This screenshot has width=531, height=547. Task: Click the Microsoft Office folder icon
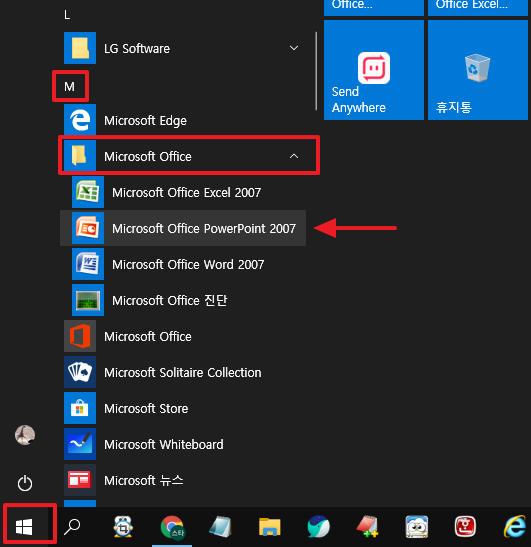[x=80, y=156]
